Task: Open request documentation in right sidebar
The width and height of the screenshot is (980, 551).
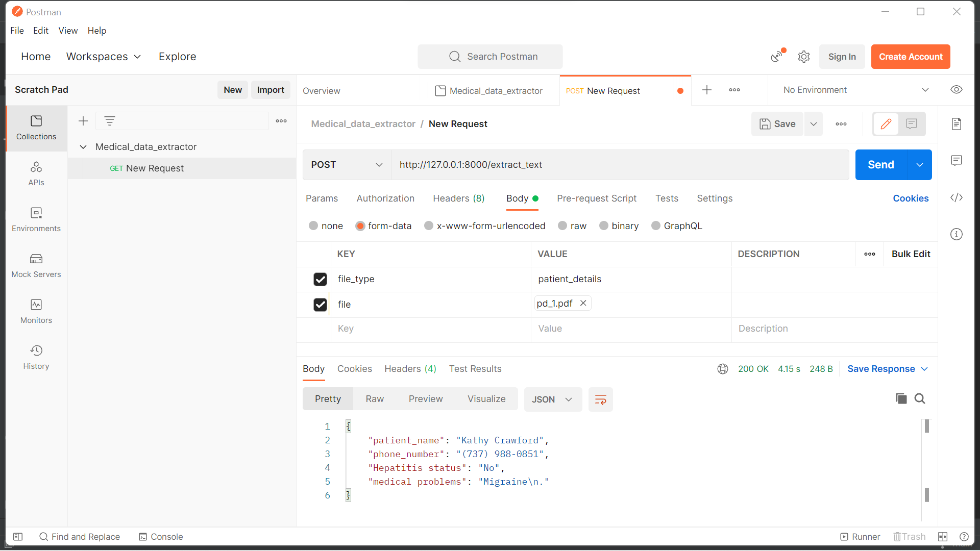Action: click(957, 123)
